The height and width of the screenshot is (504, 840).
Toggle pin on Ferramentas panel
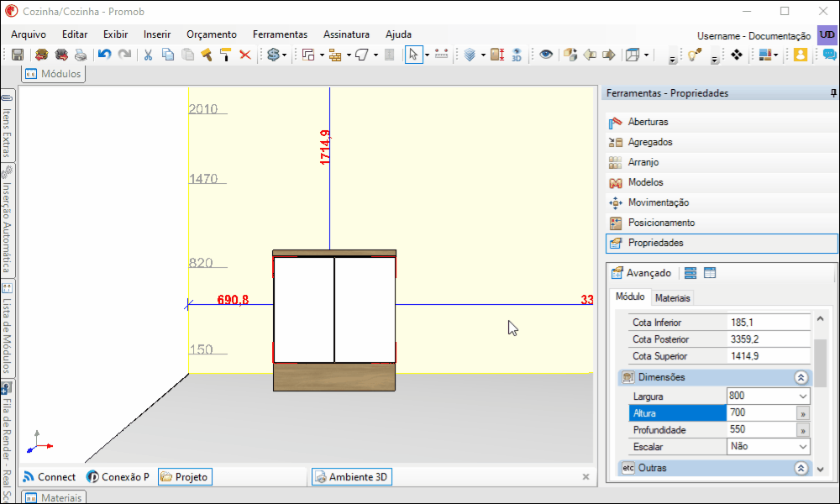pyautogui.click(x=833, y=93)
